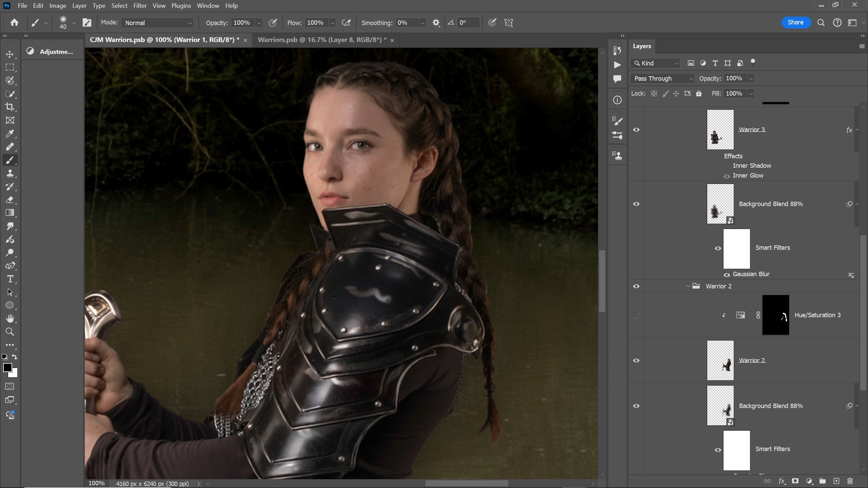Click the delete layer trash icon

coord(850,481)
